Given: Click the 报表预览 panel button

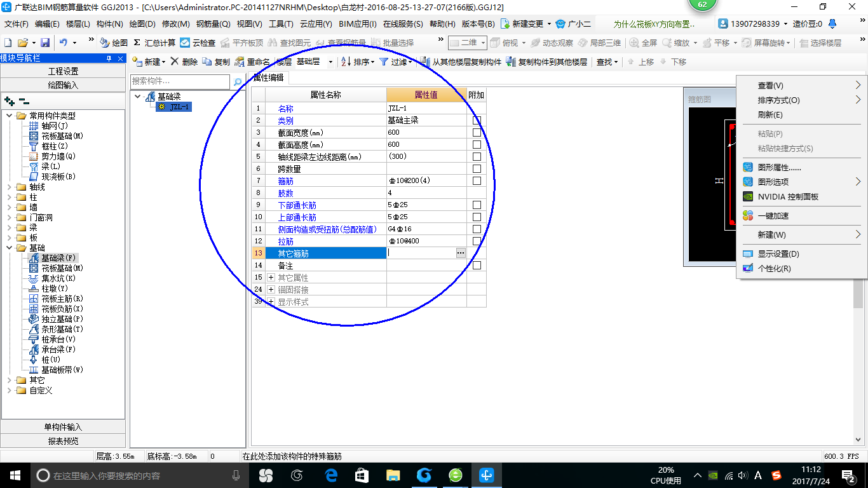Looking at the screenshot, I should coord(63,441).
